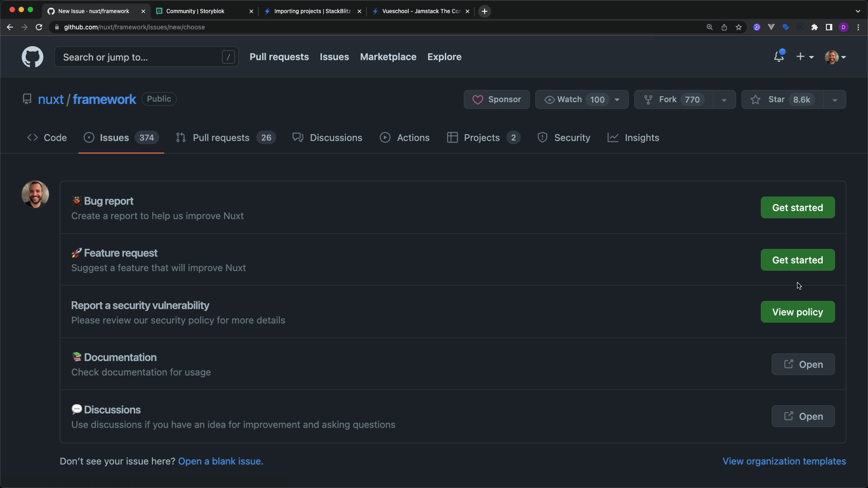Open Explore in top navigation
868x488 pixels.
pyautogui.click(x=444, y=57)
